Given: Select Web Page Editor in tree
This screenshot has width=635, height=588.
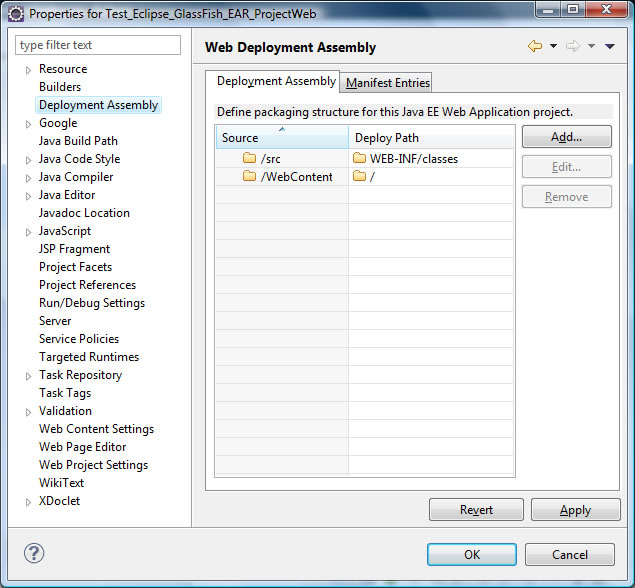Looking at the screenshot, I should click(83, 447).
